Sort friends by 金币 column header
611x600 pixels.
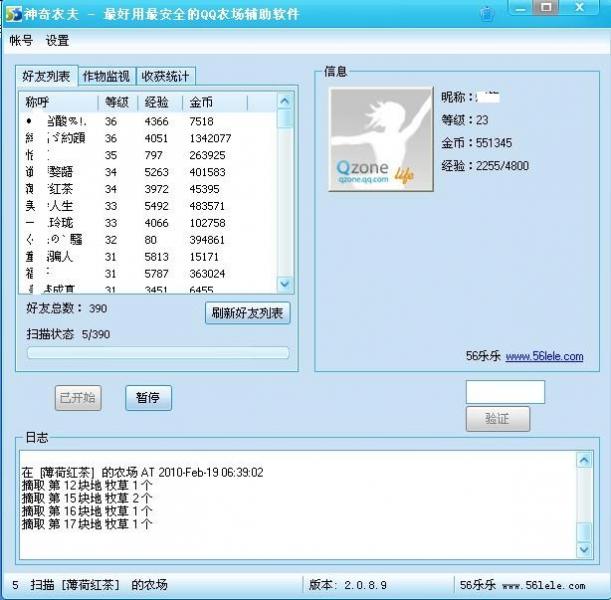coord(215,102)
